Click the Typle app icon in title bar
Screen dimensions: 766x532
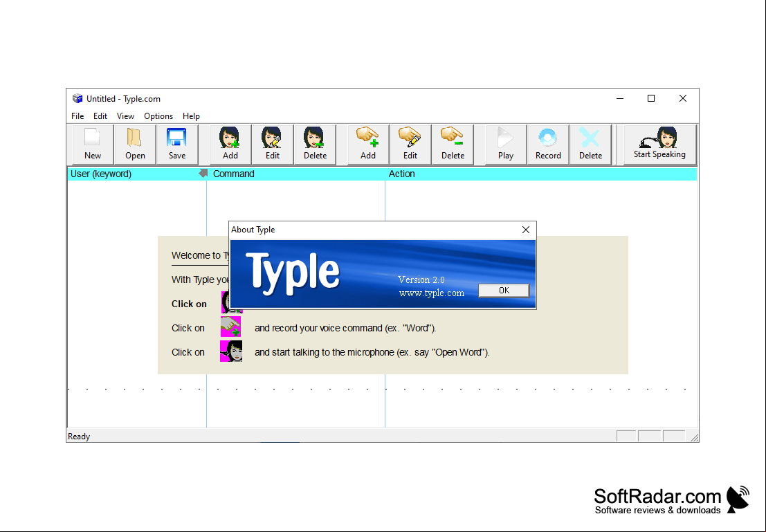[77, 99]
